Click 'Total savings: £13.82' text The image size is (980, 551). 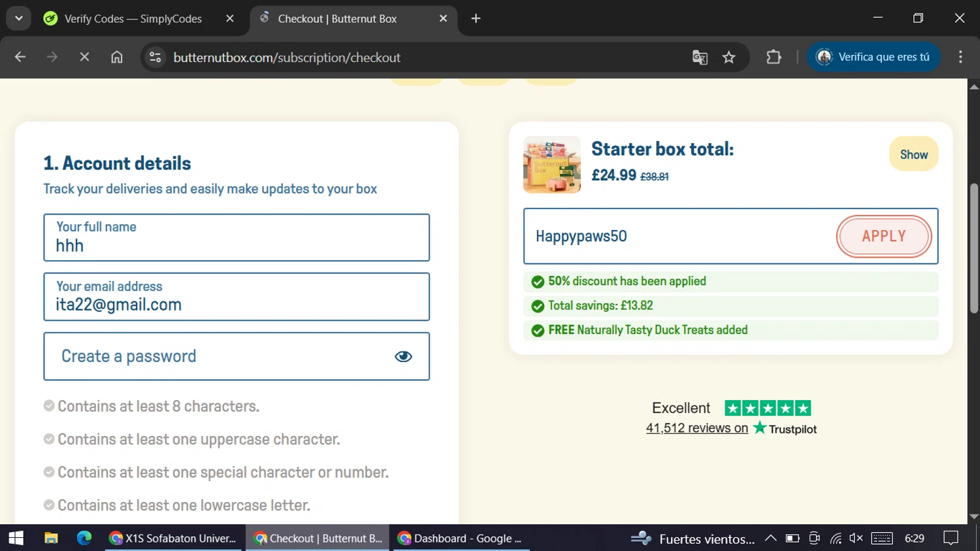click(600, 305)
